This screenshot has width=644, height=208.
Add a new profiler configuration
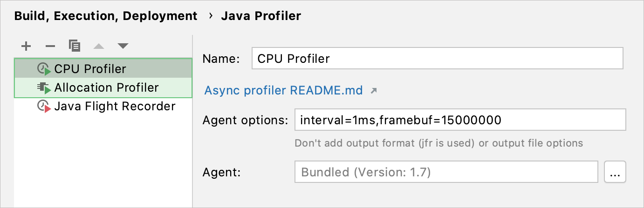pos(26,46)
